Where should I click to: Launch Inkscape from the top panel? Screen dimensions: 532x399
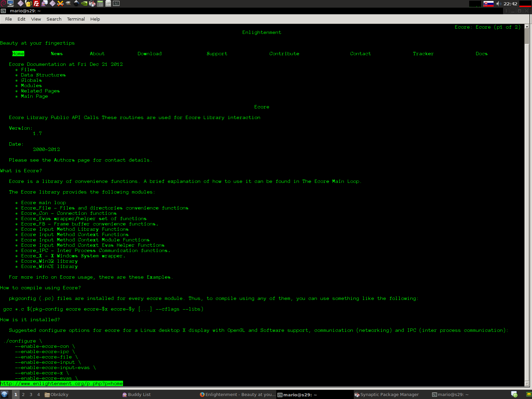click(76, 4)
